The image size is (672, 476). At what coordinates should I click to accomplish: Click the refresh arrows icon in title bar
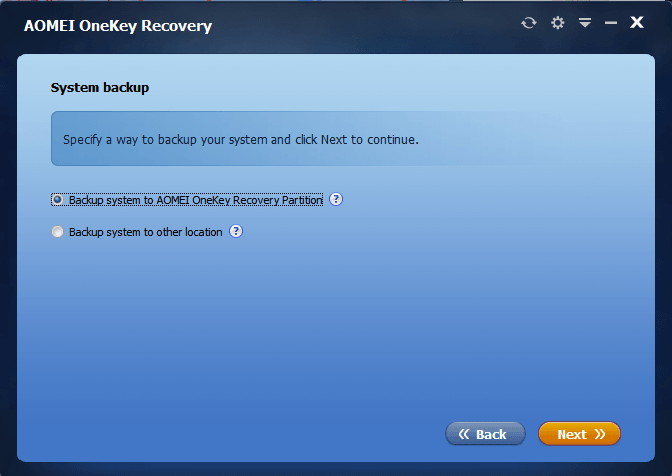tap(529, 23)
